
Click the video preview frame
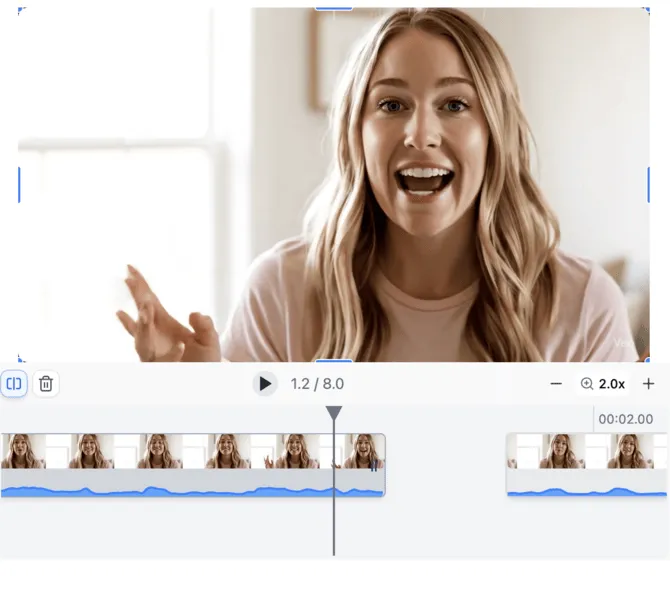[x=334, y=185]
